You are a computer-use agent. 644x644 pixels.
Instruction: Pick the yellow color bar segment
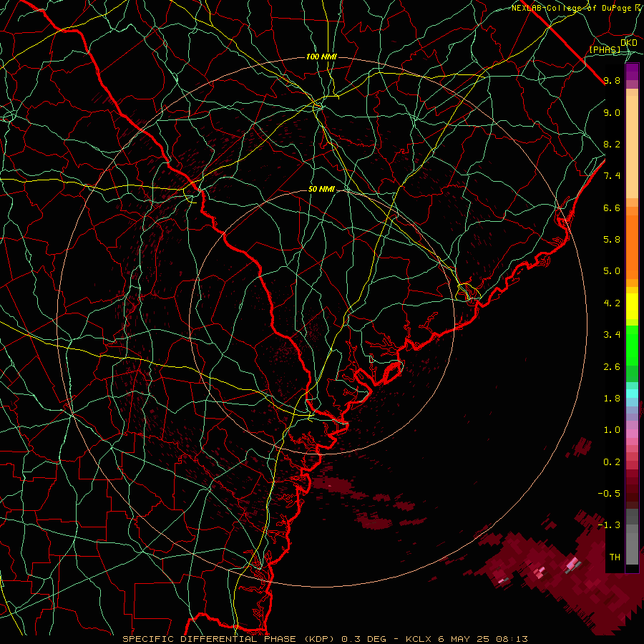click(x=632, y=306)
